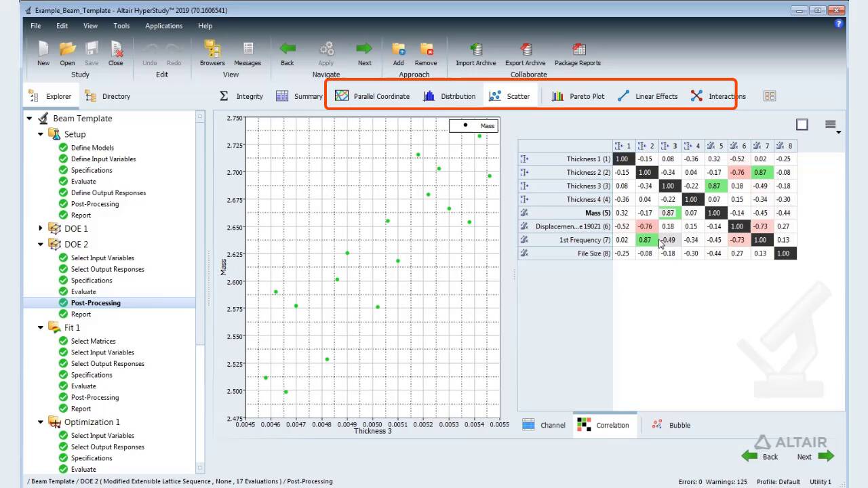
Task: Open the help question-mark icon
Action: pos(839,24)
